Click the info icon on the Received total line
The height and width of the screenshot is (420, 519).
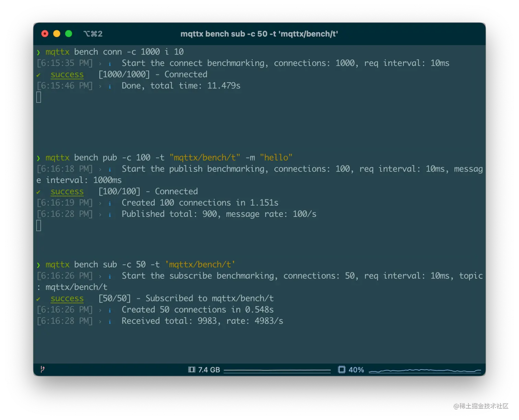tap(109, 321)
